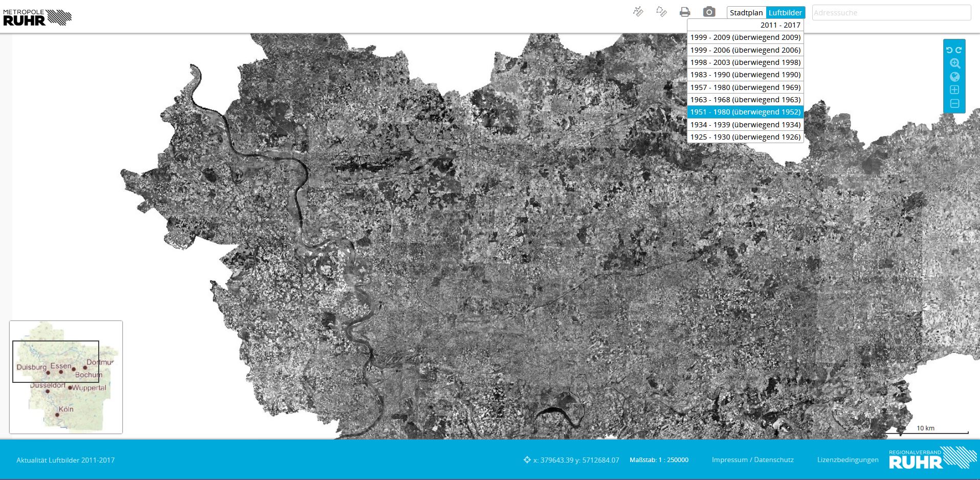980x480 pixels.
Task: Click the camera snapshot icon
Action: (x=709, y=12)
